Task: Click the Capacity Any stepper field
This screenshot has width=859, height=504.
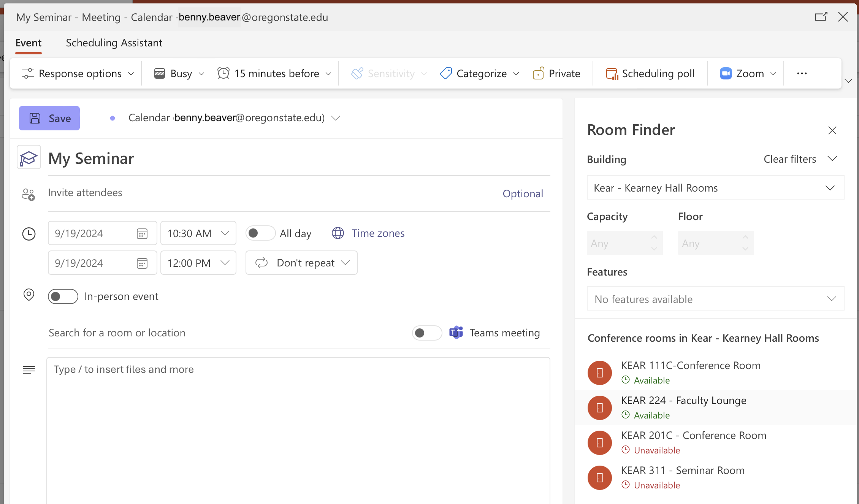Action: [625, 243]
